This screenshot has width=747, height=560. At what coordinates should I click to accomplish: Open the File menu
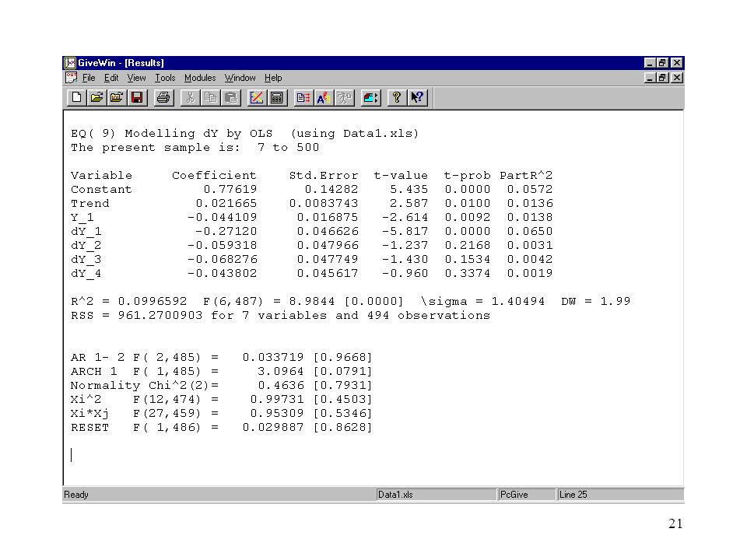pyautogui.click(x=89, y=78)
